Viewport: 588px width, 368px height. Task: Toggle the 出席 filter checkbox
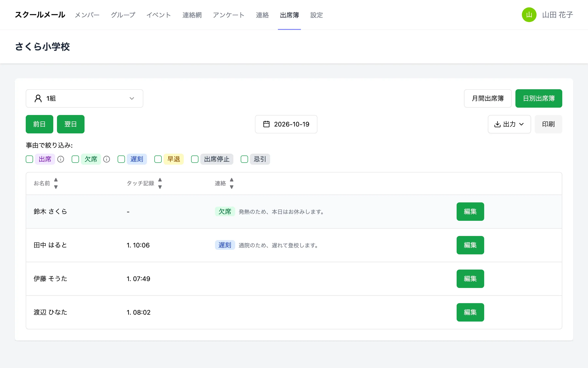[x=29, y=159]
